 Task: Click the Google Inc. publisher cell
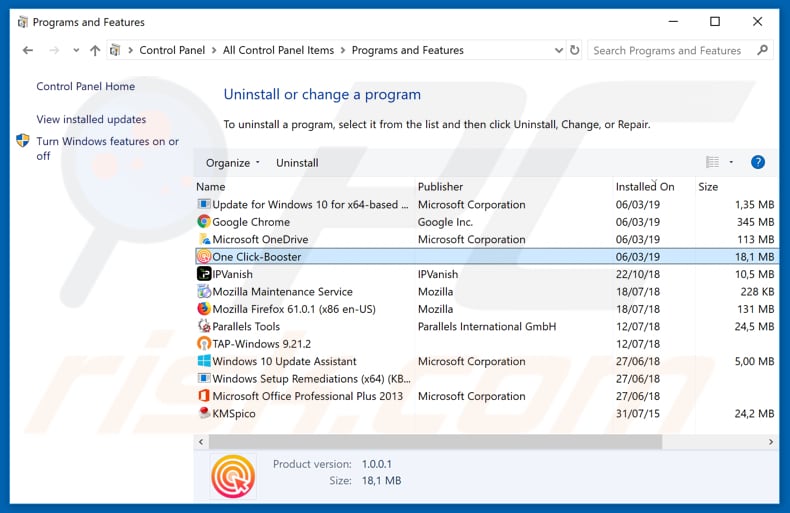click(x=445, y=222)
